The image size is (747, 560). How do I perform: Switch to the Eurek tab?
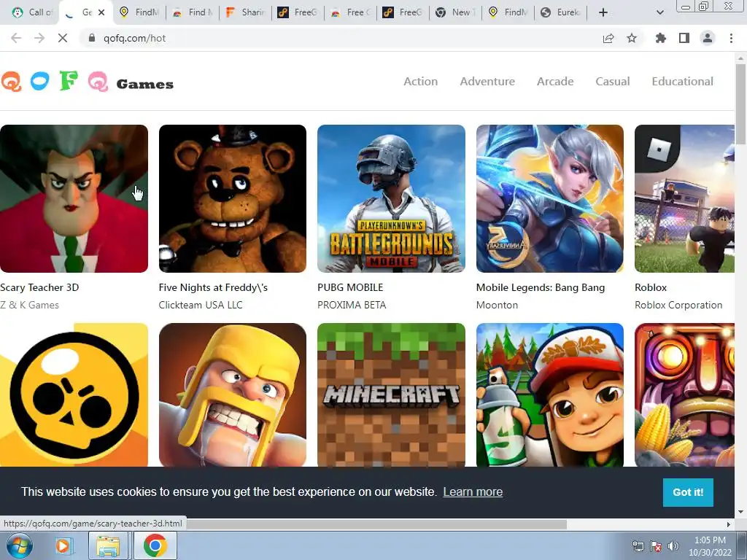click(x=561, y=12)
